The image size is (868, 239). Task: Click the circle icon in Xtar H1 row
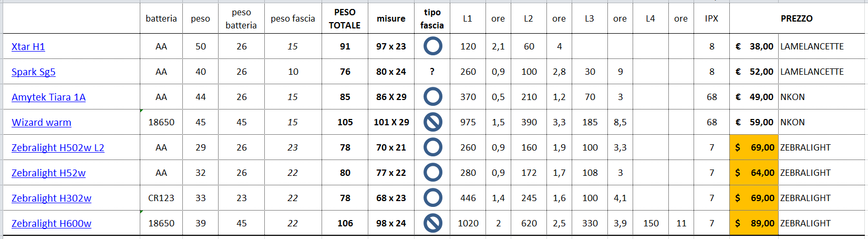[432, 46]
